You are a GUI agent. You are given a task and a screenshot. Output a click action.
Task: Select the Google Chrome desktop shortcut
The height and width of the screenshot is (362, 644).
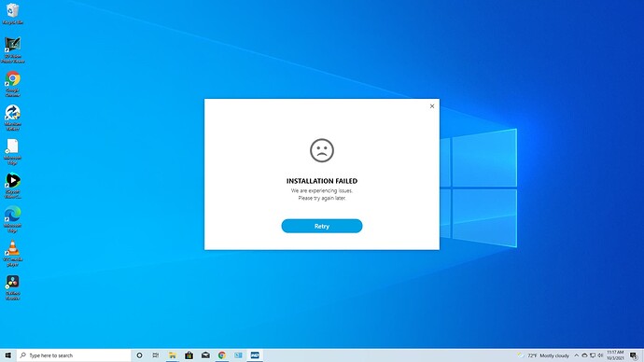click(x=12, y=84)
